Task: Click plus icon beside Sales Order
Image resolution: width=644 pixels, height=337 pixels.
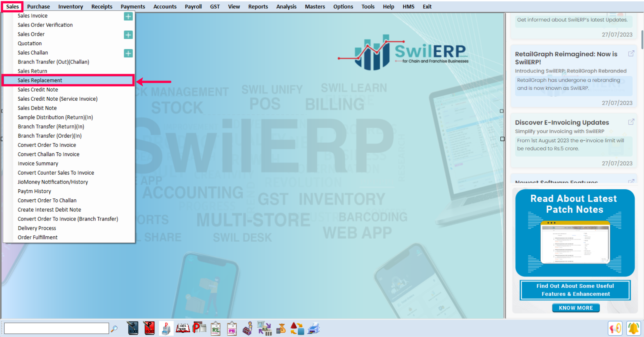Action: point(128,35)
